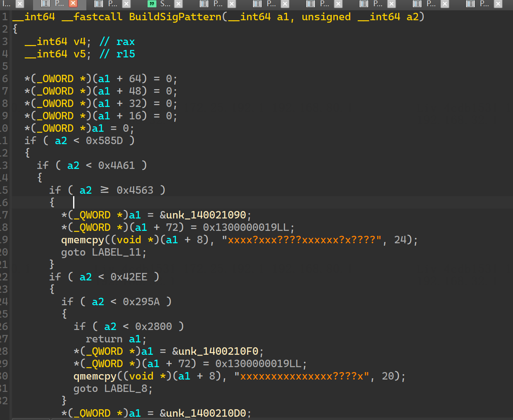Click the unk_1400210F0 reference
This screenshot has width=513, height=420.
point(218,351)
